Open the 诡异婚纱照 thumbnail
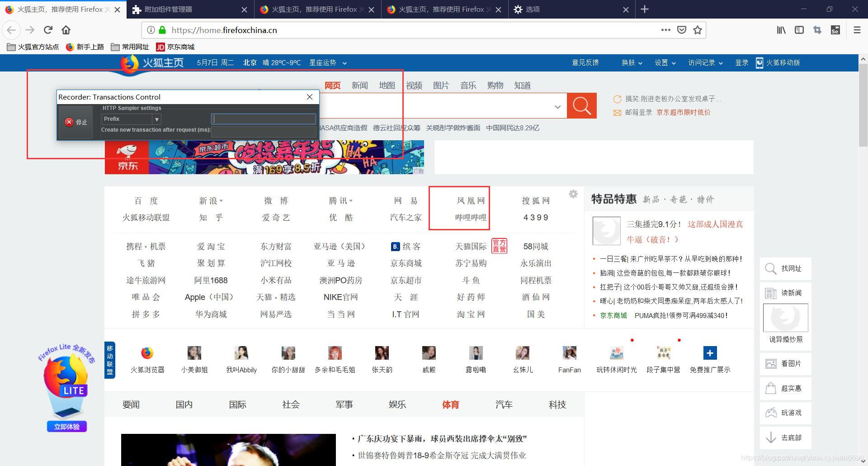 pos(786,318)
